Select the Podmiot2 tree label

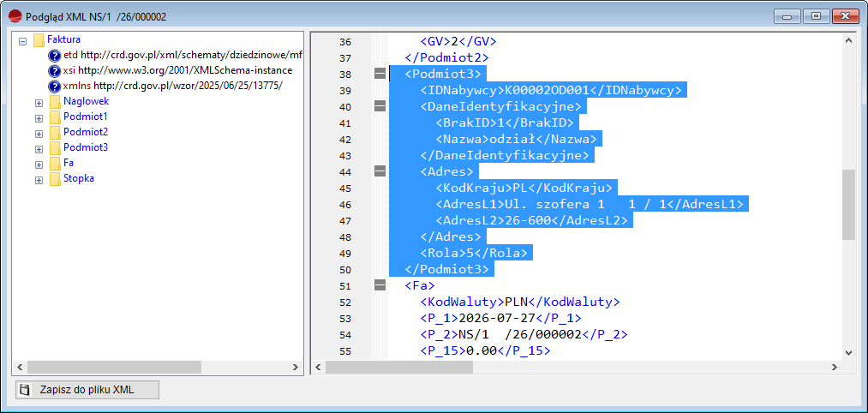click(x=85, y=132)
